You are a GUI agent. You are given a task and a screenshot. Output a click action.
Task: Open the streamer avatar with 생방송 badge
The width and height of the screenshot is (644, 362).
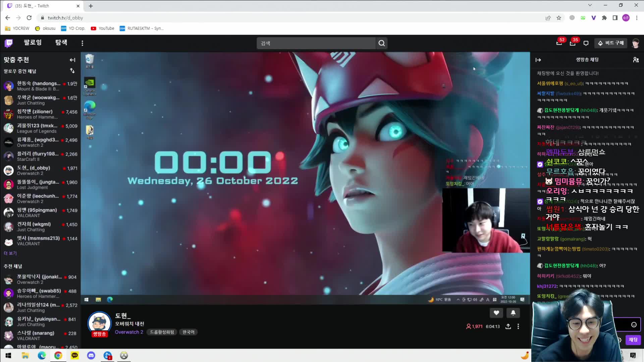coord(99,324)
